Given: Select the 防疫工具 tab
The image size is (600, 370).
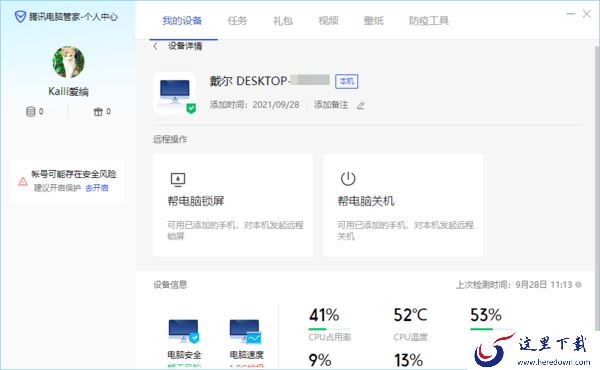Looking at the screenshot, I should tap(429, 20).
